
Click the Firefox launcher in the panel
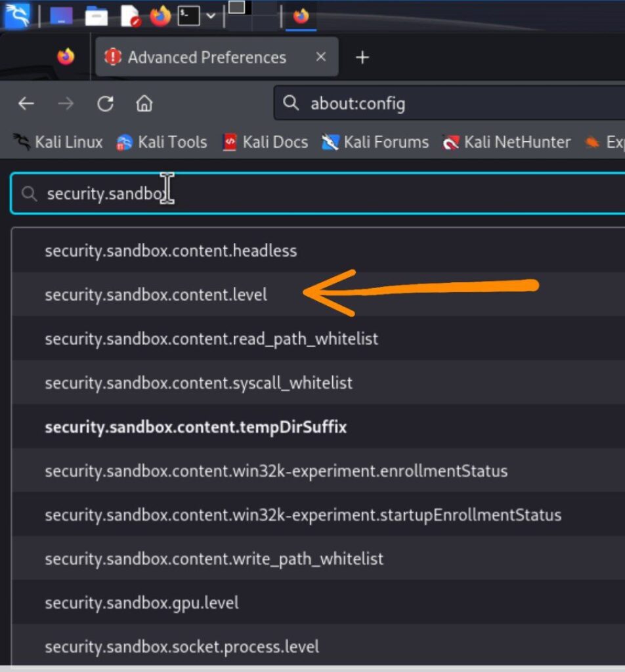[160, 16]
